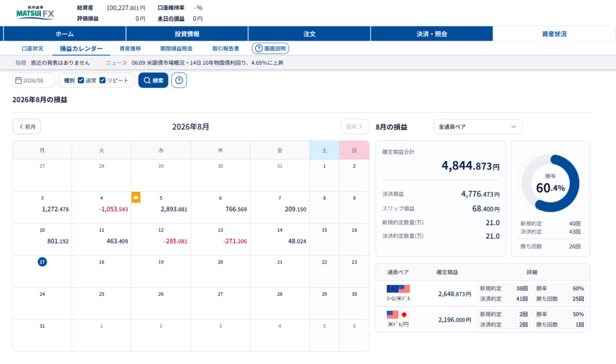Viewport: 616px width, 364px height.
Task: Click the 100,227.801円 総資産 value
Action: point(126,8)
